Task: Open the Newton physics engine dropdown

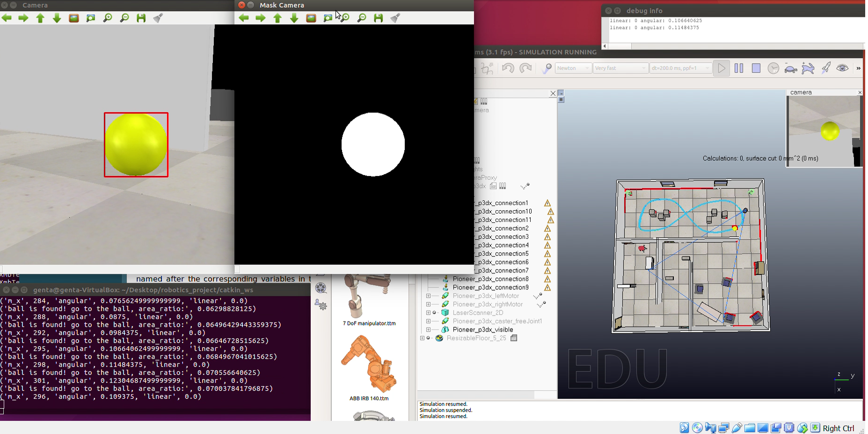Action: click(573, 68)
